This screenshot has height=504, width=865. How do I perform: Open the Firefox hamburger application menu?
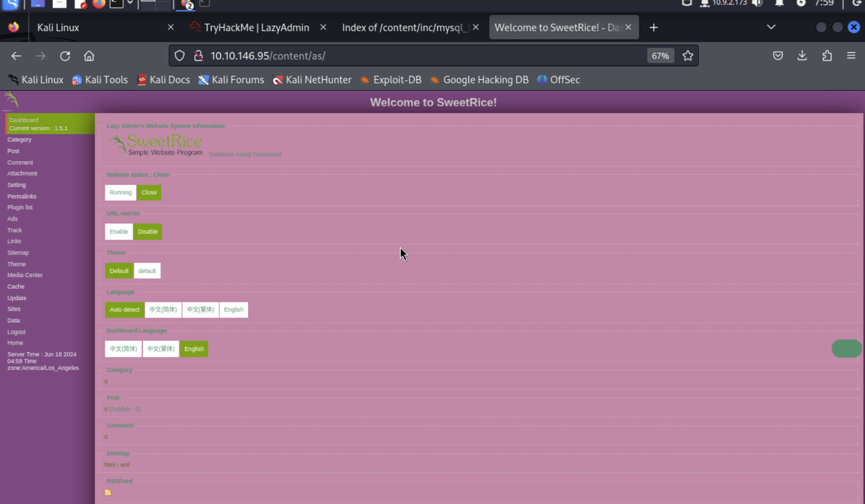click(x=851, y=56)
